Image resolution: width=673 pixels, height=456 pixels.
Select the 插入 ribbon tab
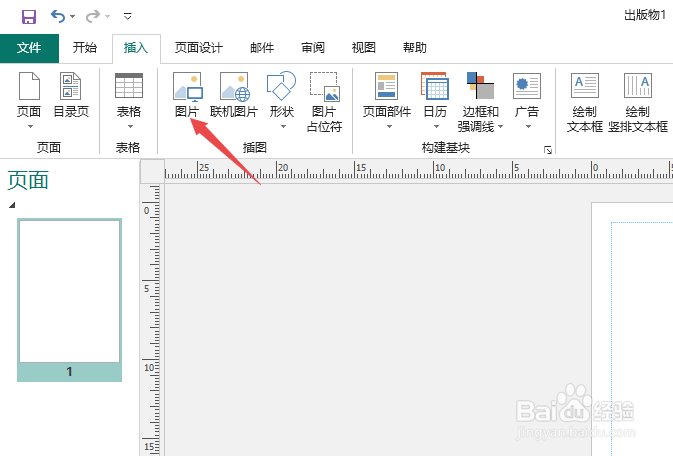(136, 48)
